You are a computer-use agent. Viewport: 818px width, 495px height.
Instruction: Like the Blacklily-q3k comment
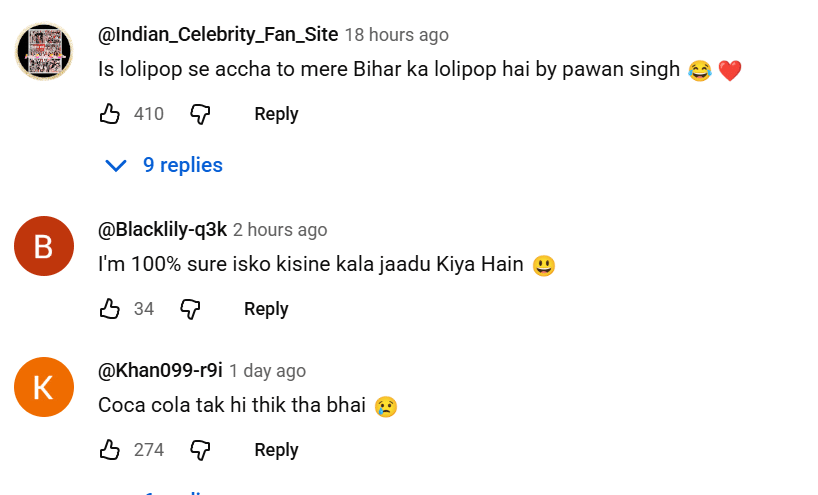110,309
